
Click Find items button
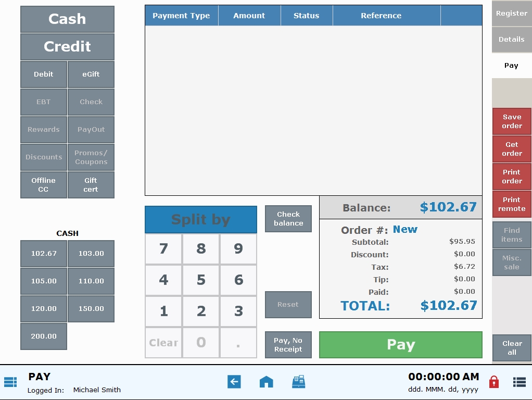click(512, 235)
